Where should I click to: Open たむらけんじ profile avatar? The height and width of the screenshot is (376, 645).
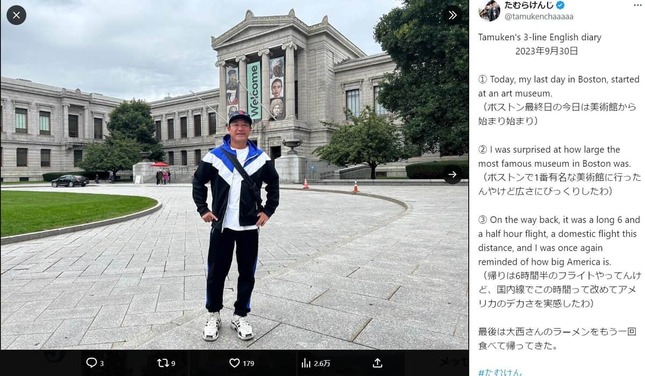(489, 10)
